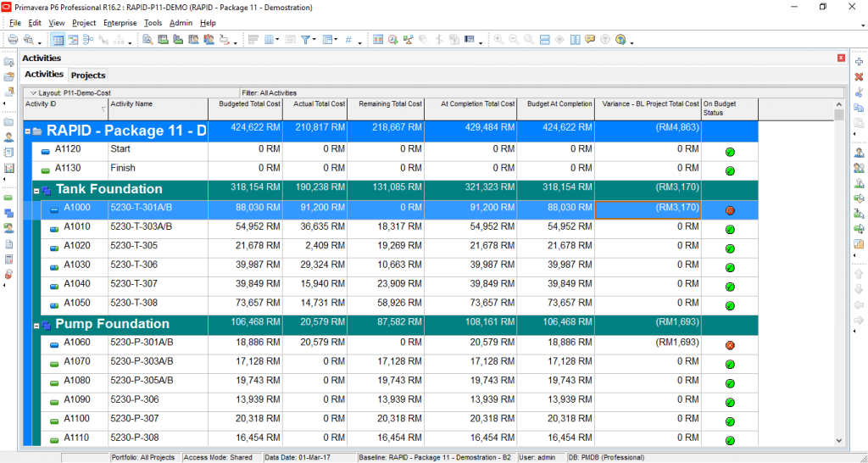This screenshot has width=868, height=463.
Task: Click the Add plus icon in right sidebar
Action: pos(860,61)
